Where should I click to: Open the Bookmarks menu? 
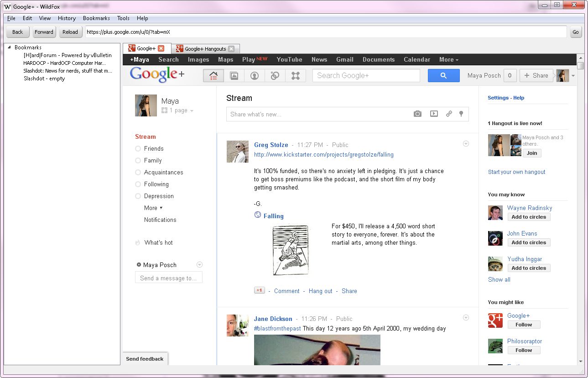96,18
